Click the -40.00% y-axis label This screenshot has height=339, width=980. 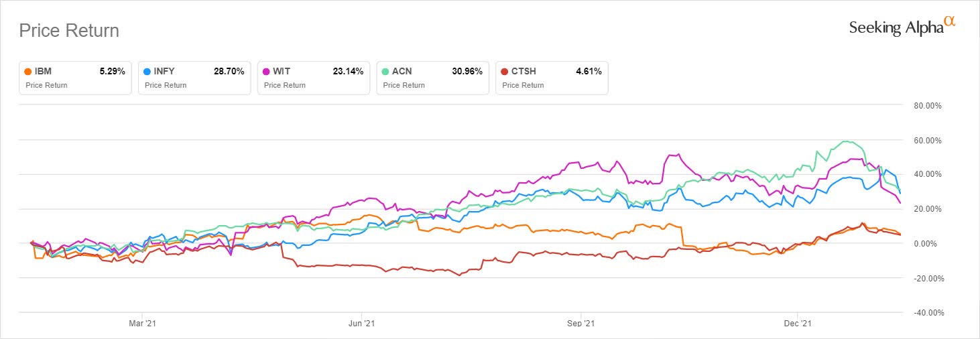[x=927, y=313]
